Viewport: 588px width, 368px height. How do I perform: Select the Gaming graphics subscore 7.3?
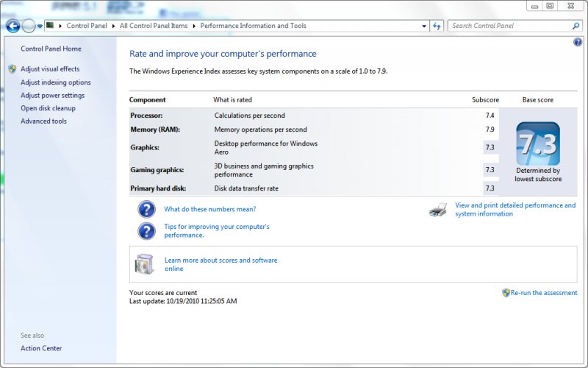[490, 170]
